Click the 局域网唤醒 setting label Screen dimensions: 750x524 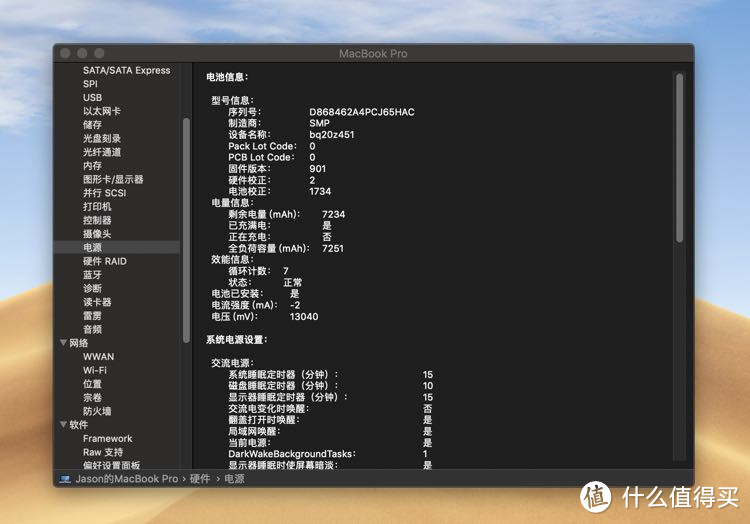point(254,431)
